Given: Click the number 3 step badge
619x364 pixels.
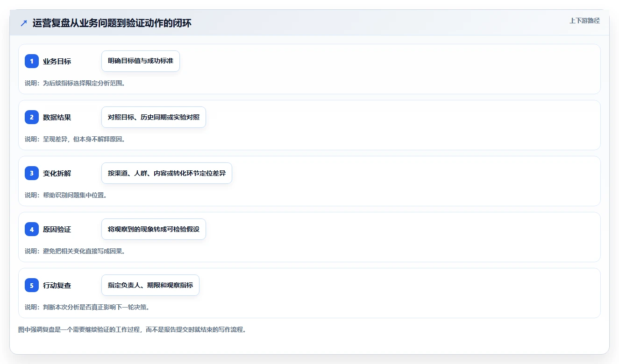Looking at the screenshot, I should pyautogui.click(x=32, y=173).
